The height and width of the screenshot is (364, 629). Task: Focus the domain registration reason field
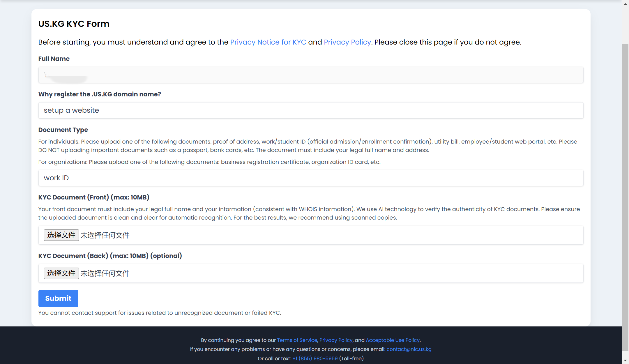[311, 110]
